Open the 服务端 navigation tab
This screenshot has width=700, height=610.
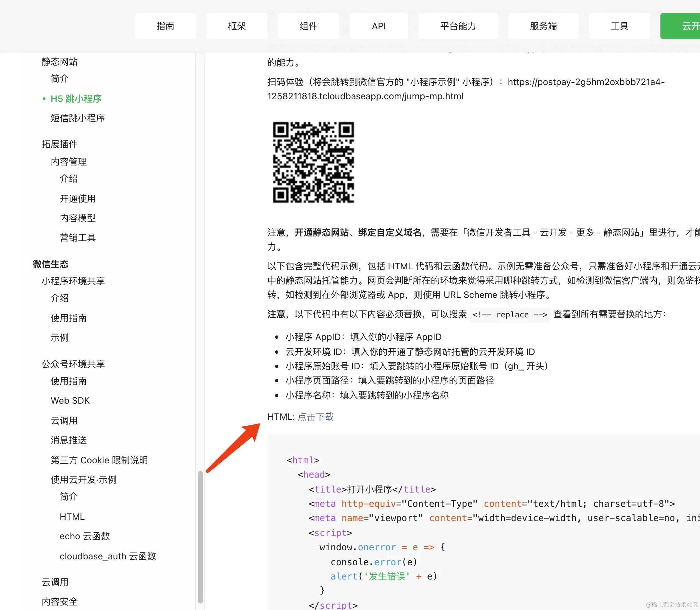[x=543, y=26]
